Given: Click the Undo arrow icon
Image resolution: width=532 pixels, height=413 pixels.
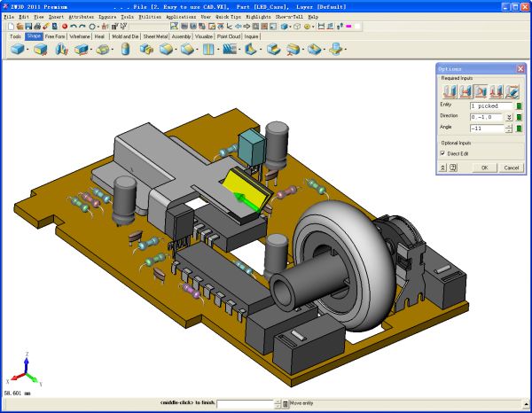Looking at the screenshot, I should [74, 27].
